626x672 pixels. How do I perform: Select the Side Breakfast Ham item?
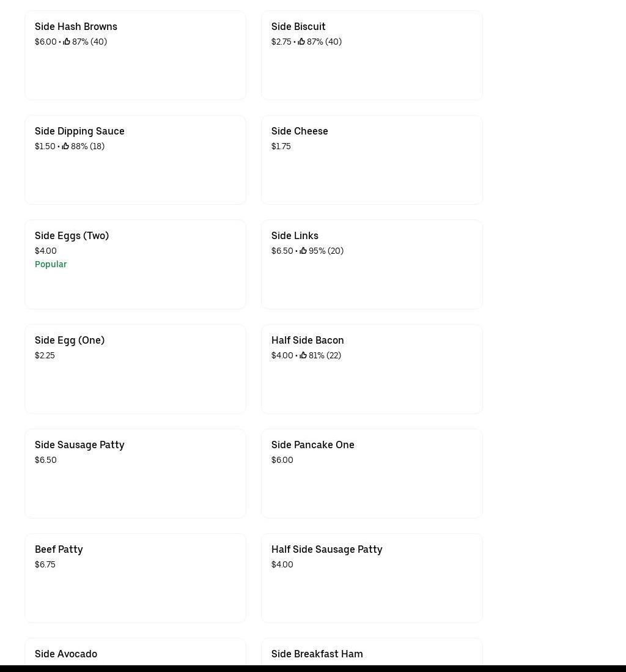[317, 654]
